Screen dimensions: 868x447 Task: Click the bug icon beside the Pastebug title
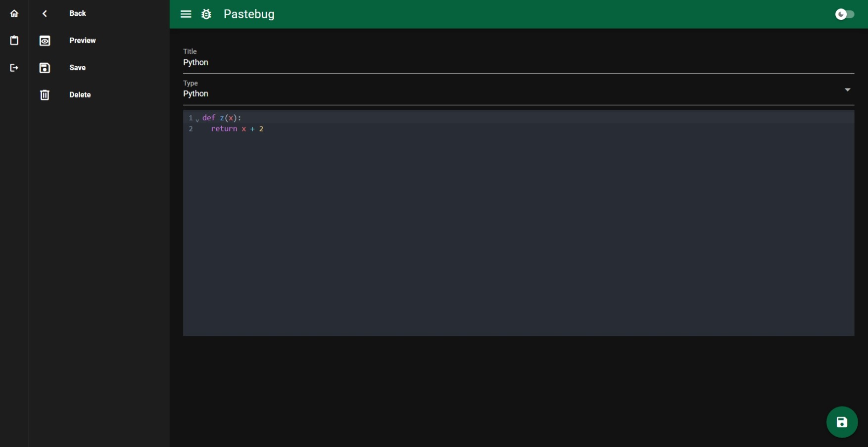[x=206, y=14]
